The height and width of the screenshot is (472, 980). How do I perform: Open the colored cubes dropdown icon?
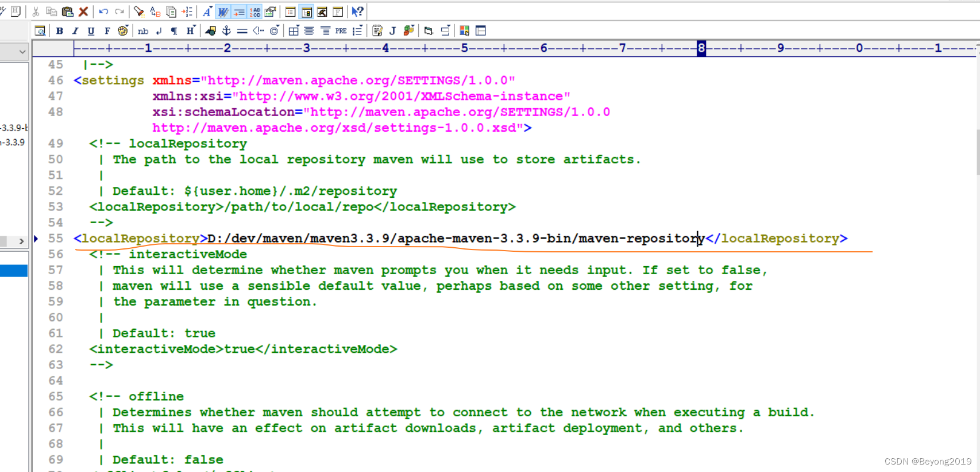click(x=409, y=30)
